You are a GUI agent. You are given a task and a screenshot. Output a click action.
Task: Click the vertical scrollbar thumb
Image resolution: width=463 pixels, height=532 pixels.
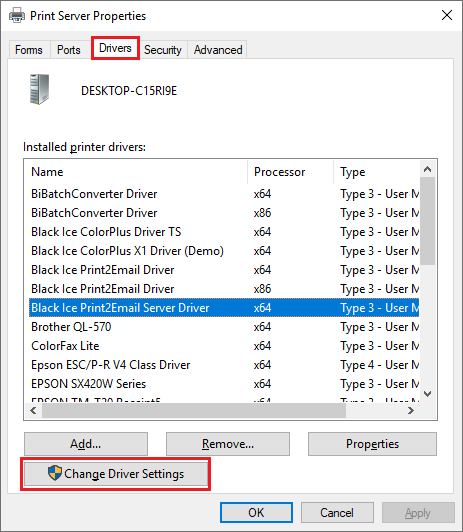[x=427, y=221]
